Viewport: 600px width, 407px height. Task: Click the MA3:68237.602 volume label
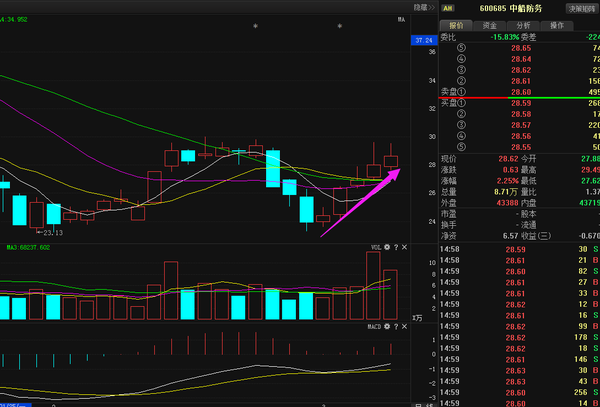[28, 247]
